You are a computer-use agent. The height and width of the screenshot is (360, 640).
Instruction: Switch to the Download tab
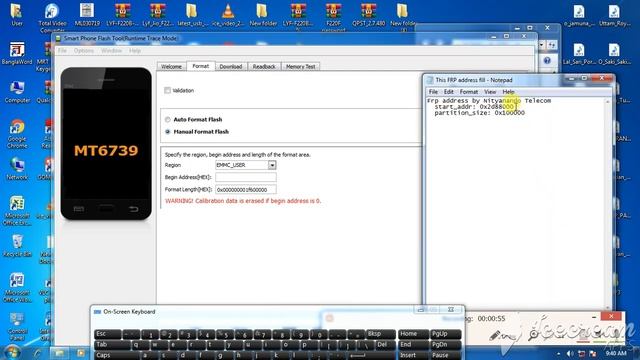tap(231, 66)
